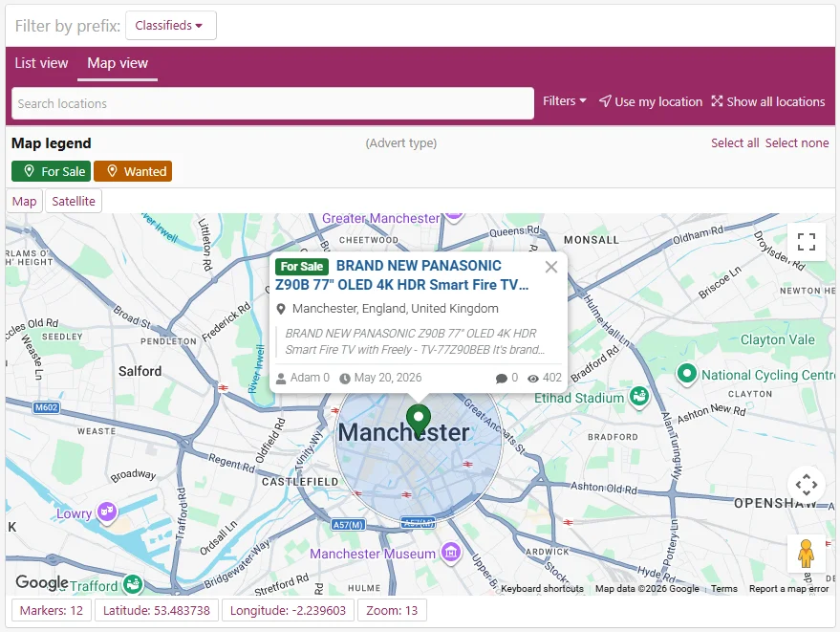The image size is (840, 632).
Task: Switch map type to Satellite
Action: tap(74, 202)
